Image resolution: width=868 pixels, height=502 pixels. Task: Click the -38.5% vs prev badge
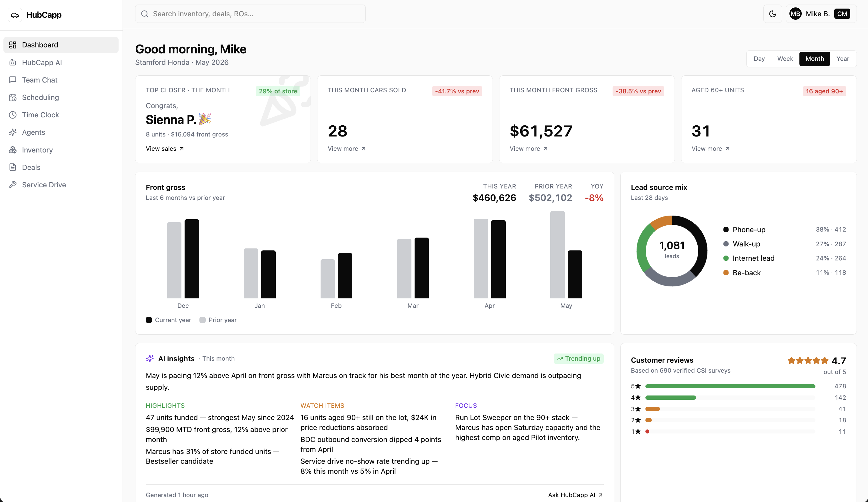(x=638, y=91)
